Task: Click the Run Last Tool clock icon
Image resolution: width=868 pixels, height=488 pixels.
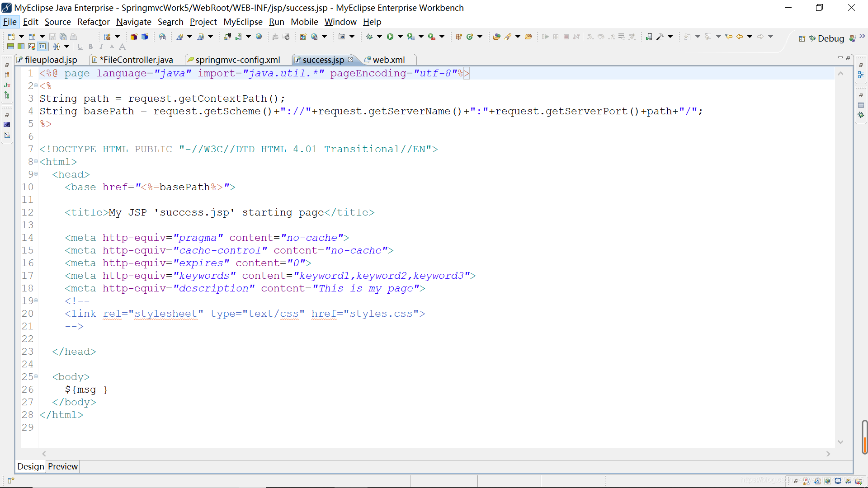Action: pyautogui.click(x=410, y=37)
